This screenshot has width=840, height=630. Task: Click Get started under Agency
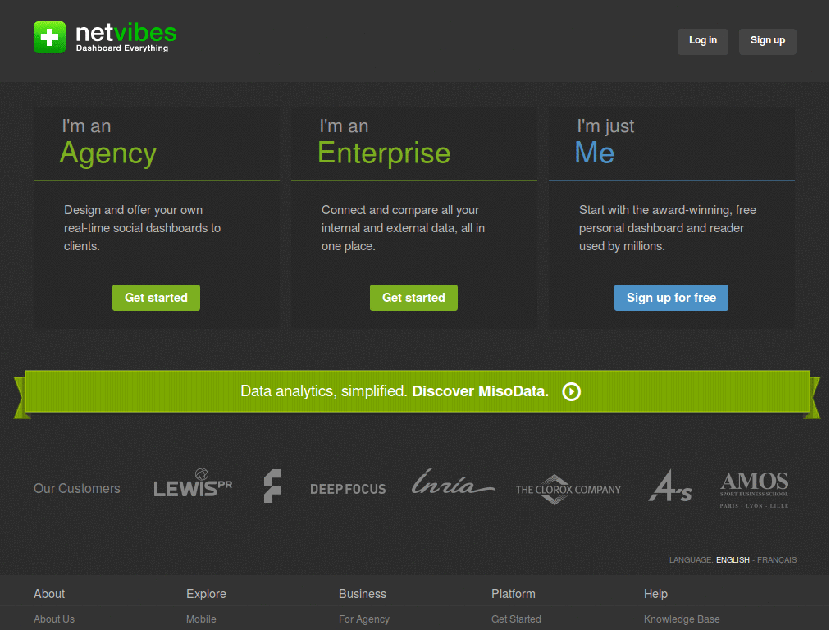[x=156, y=297]
